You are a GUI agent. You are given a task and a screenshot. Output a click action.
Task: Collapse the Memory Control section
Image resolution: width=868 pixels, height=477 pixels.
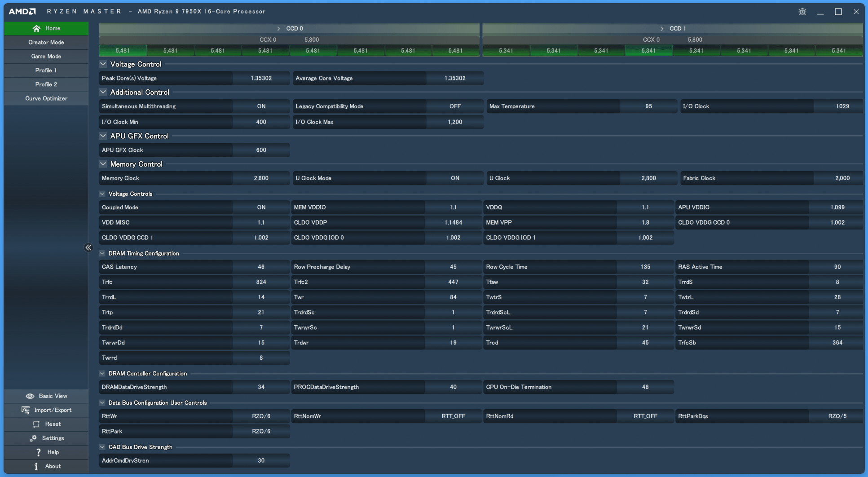click(103, 164)
